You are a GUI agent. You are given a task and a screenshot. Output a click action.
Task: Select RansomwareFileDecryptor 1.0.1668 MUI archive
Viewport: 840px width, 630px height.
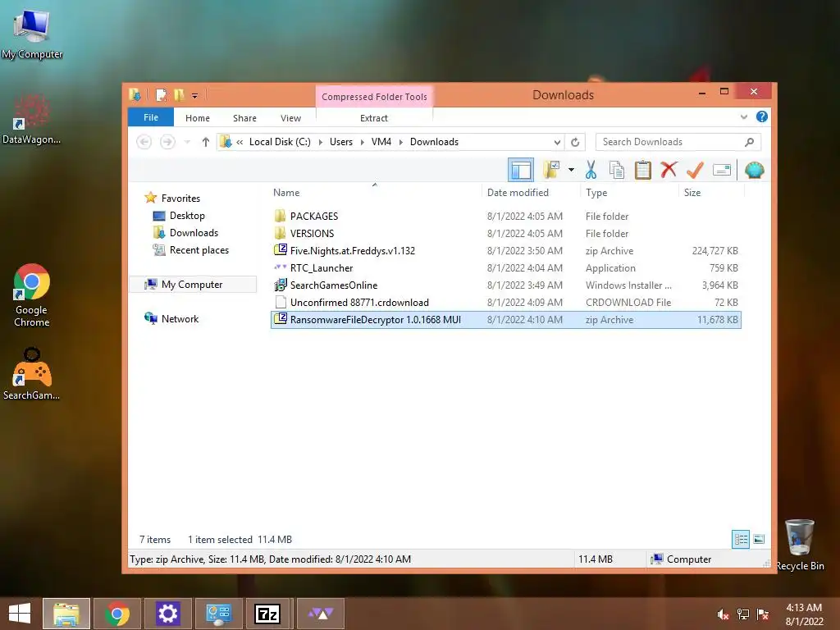[505, 320]
